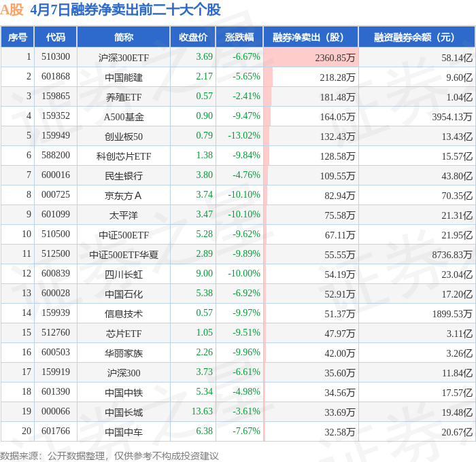The width and height of the screenshot is (476, 462).
Task: Select the 中证500ETF华夏 cell
Action: [124, 255]
